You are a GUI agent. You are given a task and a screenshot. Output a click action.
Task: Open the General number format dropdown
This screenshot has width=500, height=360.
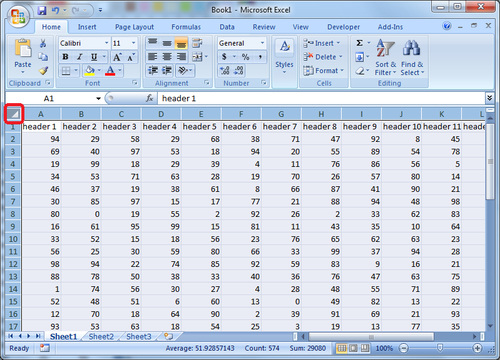pos(262,43)
